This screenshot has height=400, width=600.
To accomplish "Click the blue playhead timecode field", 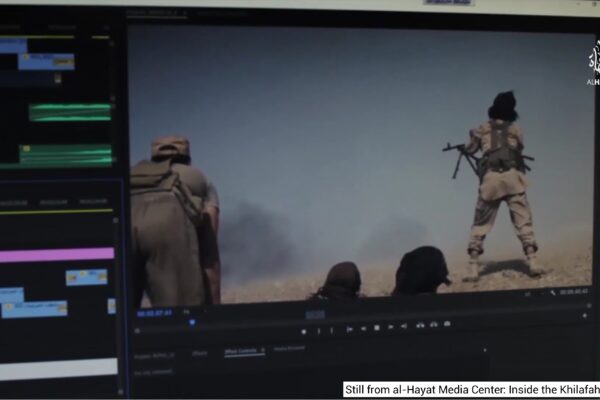I will coord(155,313).
